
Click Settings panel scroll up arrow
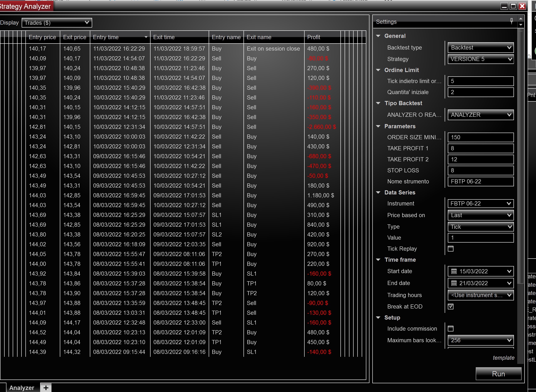pyautogui.click(x=521, y=19)
